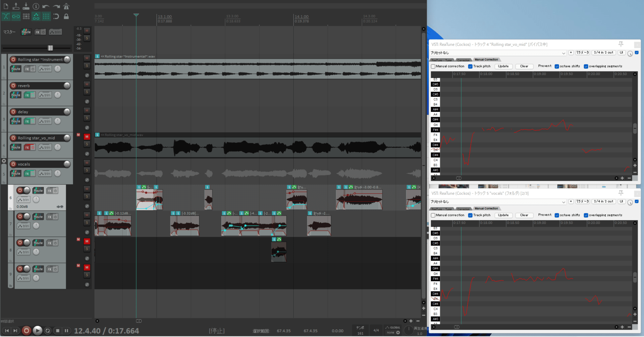Click the Record button in transport
The width and height of the screenshot is (644, 337).
26,331
